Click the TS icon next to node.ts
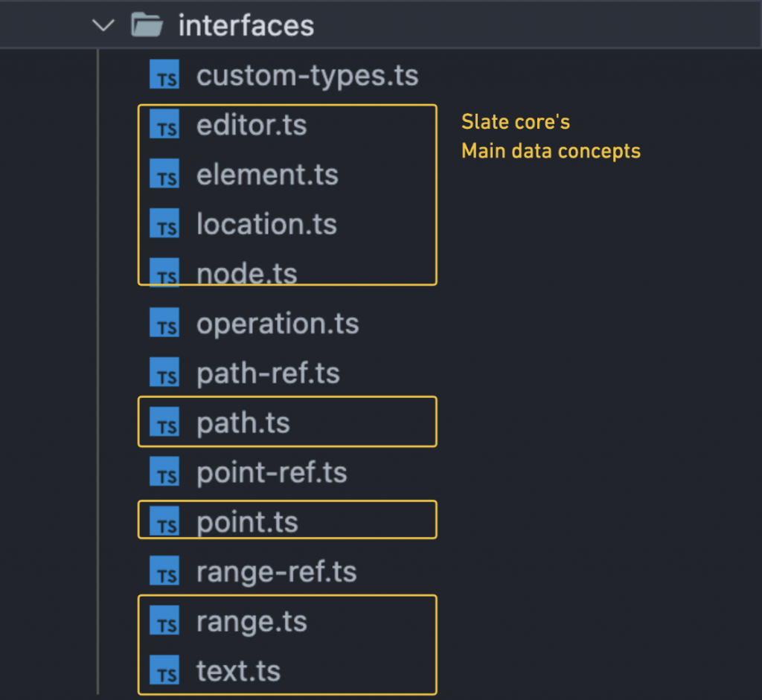This screenshot has height=700, width=762. pos(164,273)
